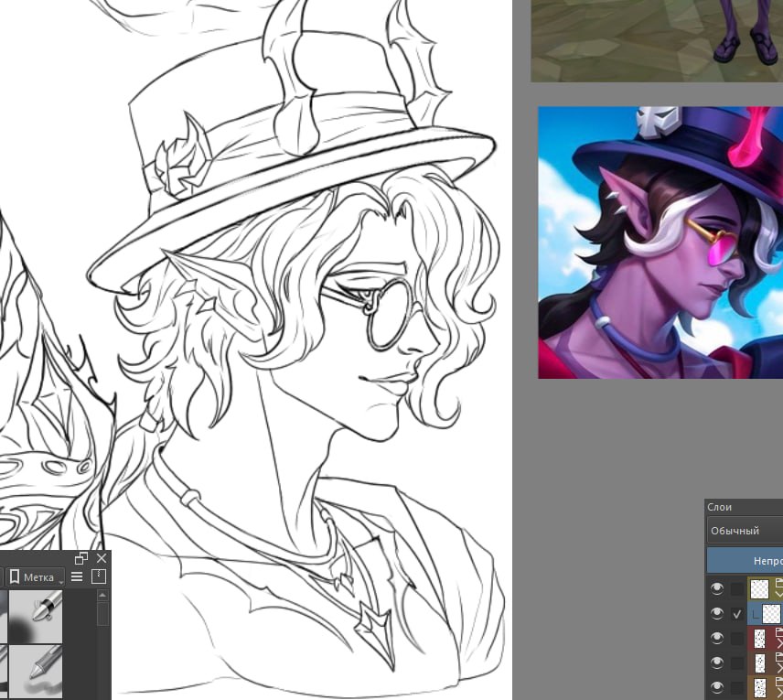This screenshot has height=700, width=783.
Task: Close the brush presets docker
Action: point(102,558)
